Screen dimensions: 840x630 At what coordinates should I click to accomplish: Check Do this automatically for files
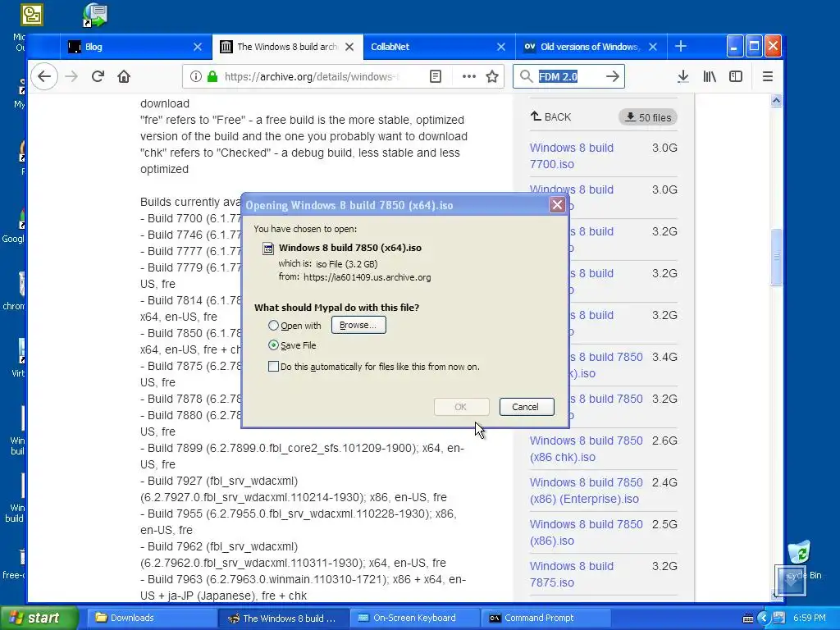point(273,367)
